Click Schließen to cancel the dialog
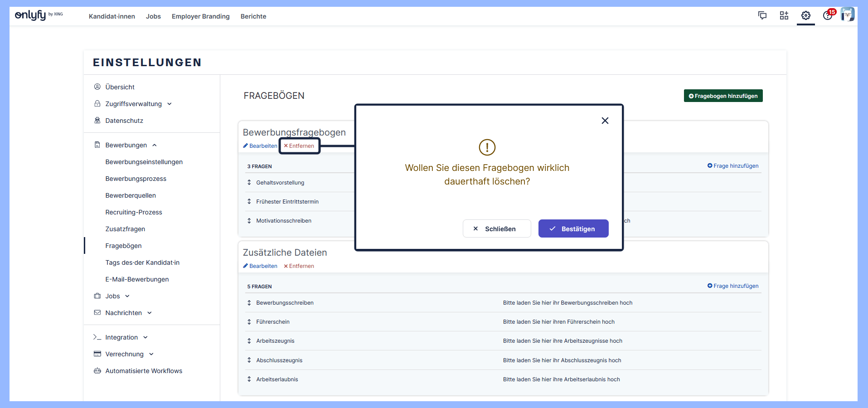Viewport: 868px width, 408px height. point(496,229)
